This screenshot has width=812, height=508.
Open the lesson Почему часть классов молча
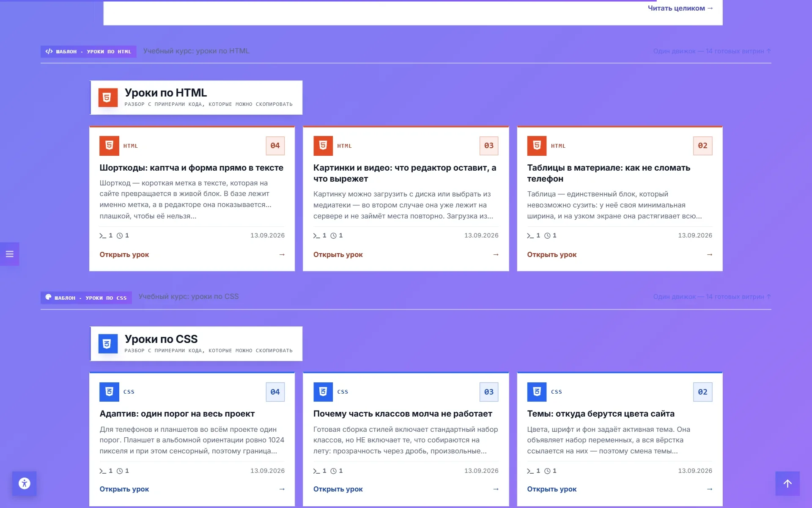(403, 414)
